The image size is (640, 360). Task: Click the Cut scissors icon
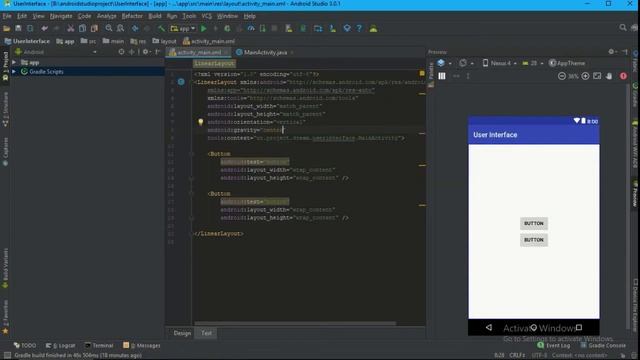point(71,29)
